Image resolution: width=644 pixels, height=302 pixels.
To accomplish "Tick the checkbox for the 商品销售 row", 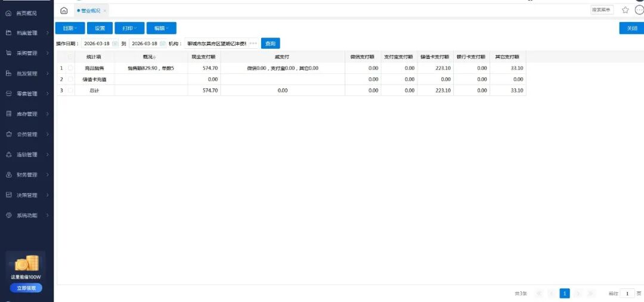I will [x=70, y=69].
